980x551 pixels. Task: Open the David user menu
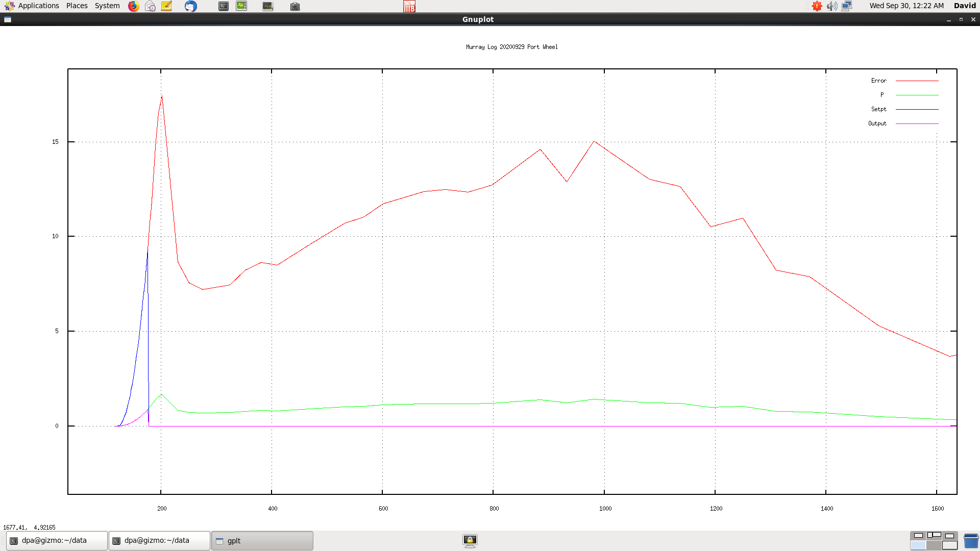(965, 6)
